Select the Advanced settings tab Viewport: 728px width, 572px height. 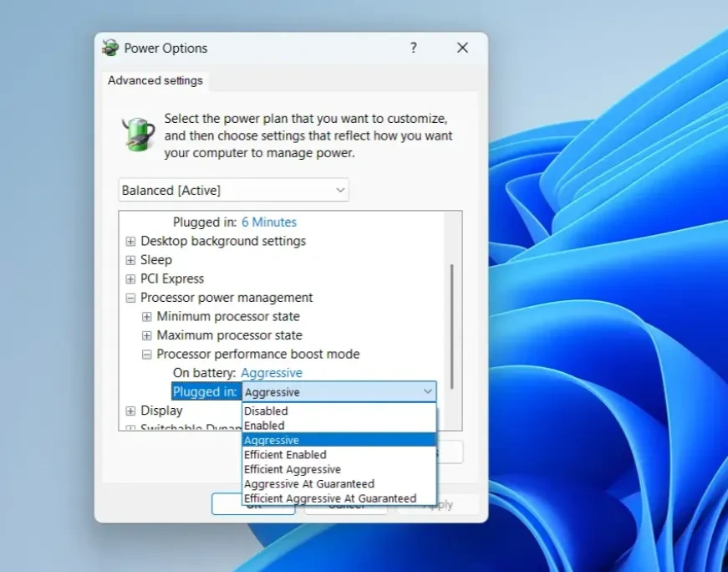pyautogui.click(x=155, y=81)
